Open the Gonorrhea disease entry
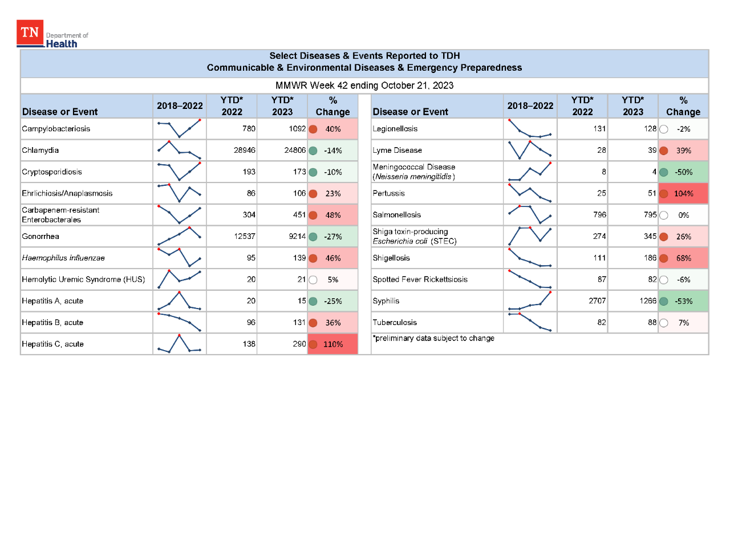This screenshot has height=560, width=730. pos(40,236)
